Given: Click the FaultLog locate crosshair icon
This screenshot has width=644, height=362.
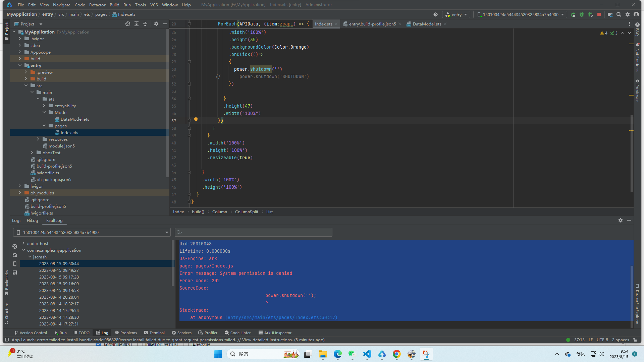Looking at the screenshot, I should pyautogui.click(x=15, y=246).
